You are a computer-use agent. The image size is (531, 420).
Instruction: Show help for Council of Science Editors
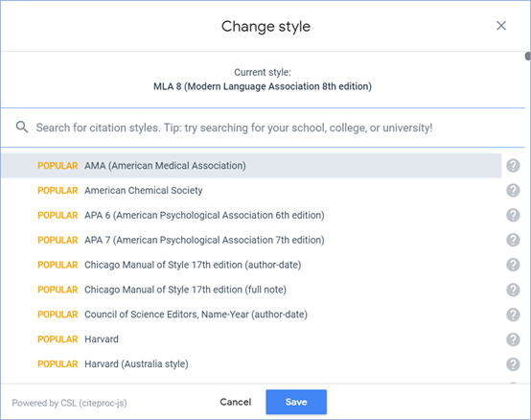coord(513,315)
